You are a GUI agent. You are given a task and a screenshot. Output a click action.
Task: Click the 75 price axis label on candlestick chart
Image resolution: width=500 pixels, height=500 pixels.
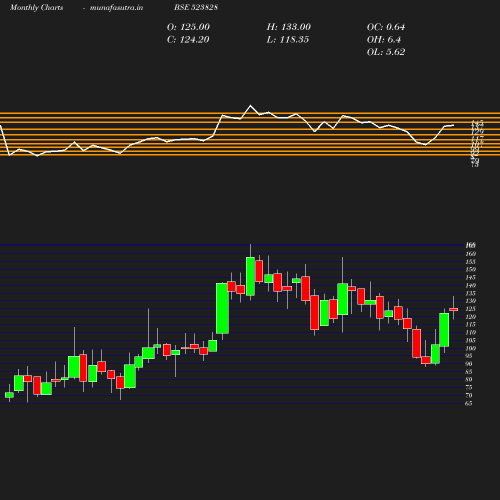pyautogui.click(x=469, y=387)
